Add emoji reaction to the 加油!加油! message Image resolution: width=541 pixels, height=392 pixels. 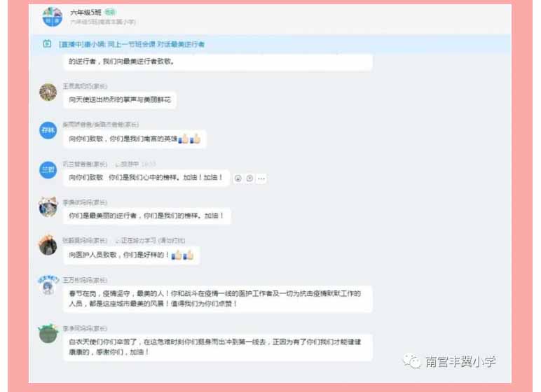coord(238,178)
